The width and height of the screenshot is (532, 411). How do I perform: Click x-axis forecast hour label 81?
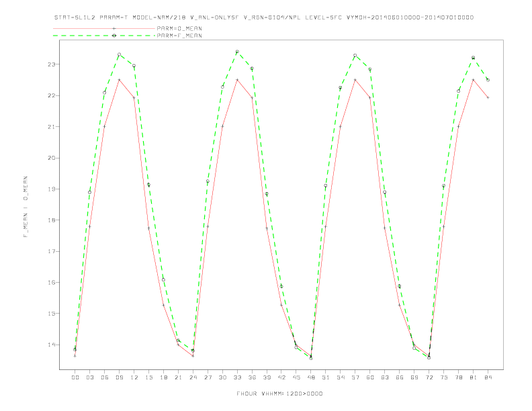pos(474,377)
